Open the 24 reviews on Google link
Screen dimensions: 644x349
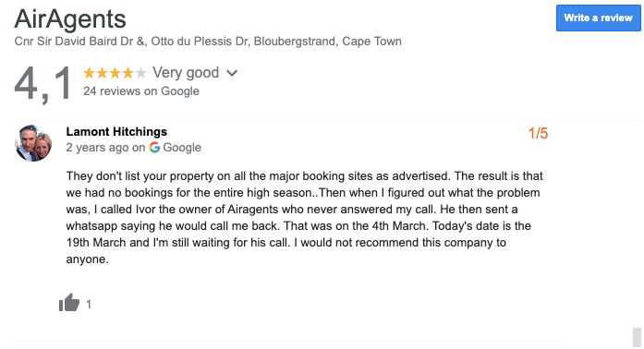141,91
